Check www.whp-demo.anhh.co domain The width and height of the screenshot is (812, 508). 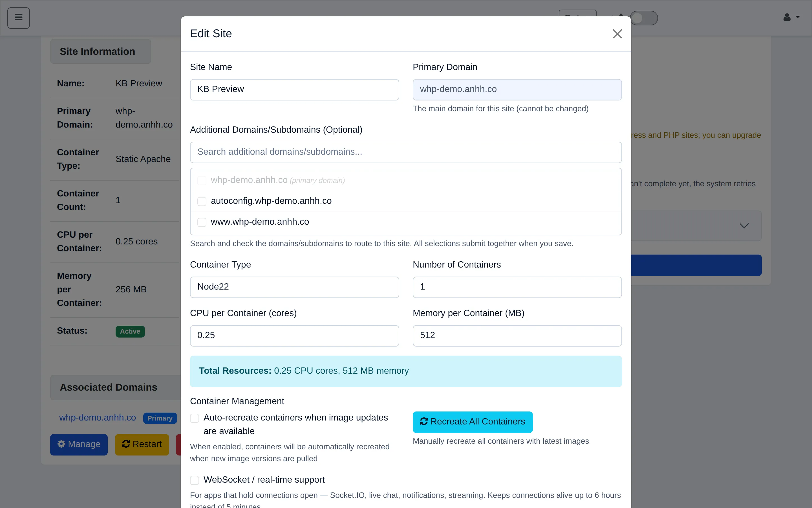coord(202,222)
